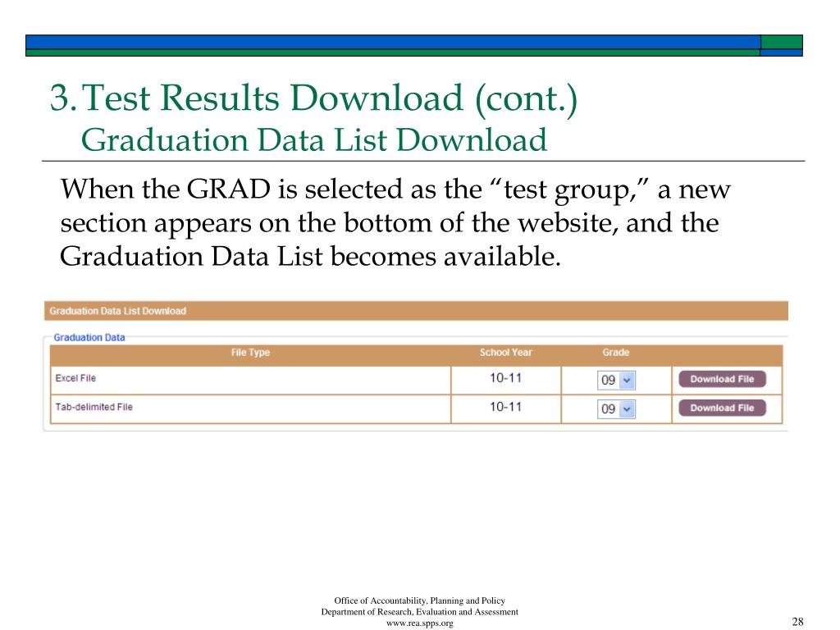Viewport: 840px width, 630px height.
Task: Click the 'File Type' column header
Action: pyautogui.click(x=250, y=353)
